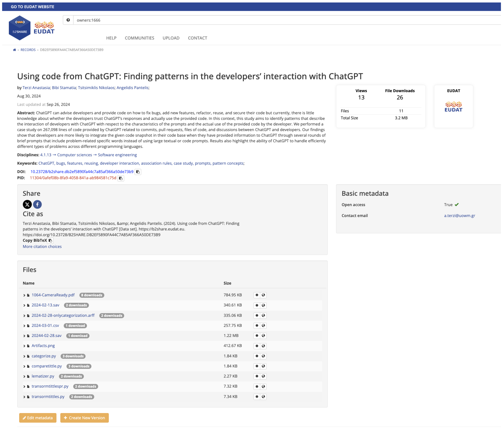Expand the 2024-03-01.csv file row

pos(24,326)
